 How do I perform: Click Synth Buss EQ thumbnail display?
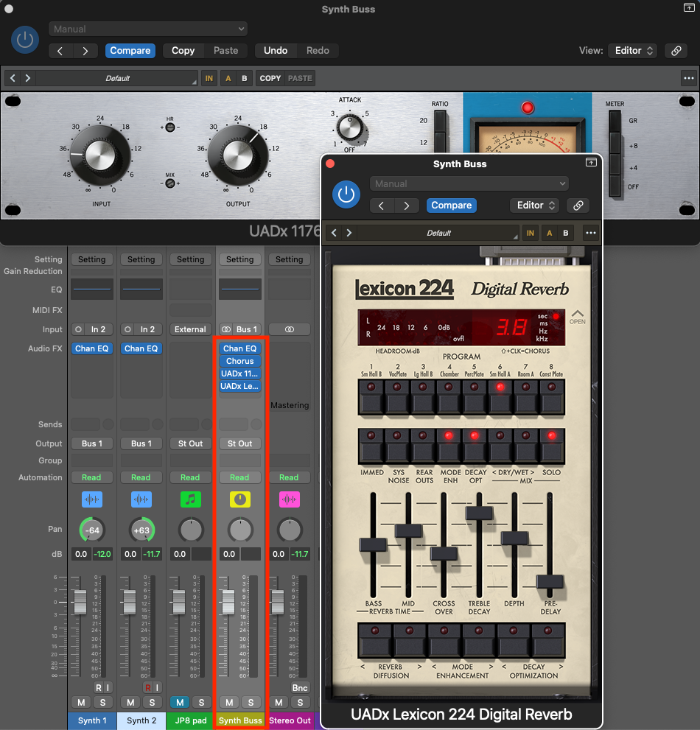click(x=240, y=289)
